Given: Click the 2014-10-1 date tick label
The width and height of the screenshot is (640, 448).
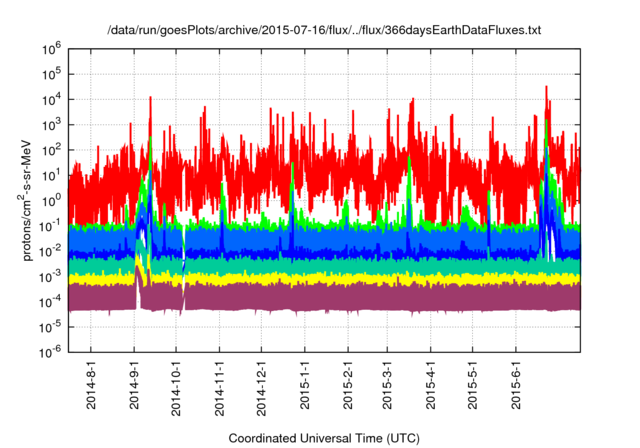Looking at the screenshot, I should coord(176,388).
